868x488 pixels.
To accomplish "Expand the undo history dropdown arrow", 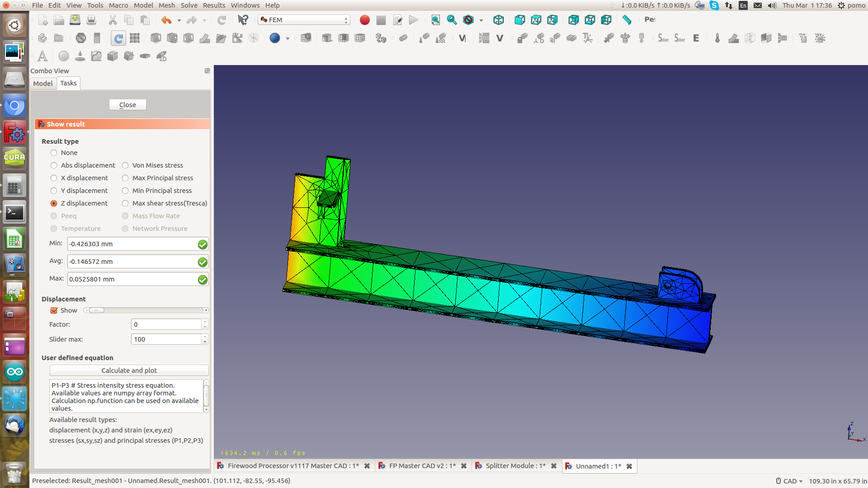I will click(179, 20).
